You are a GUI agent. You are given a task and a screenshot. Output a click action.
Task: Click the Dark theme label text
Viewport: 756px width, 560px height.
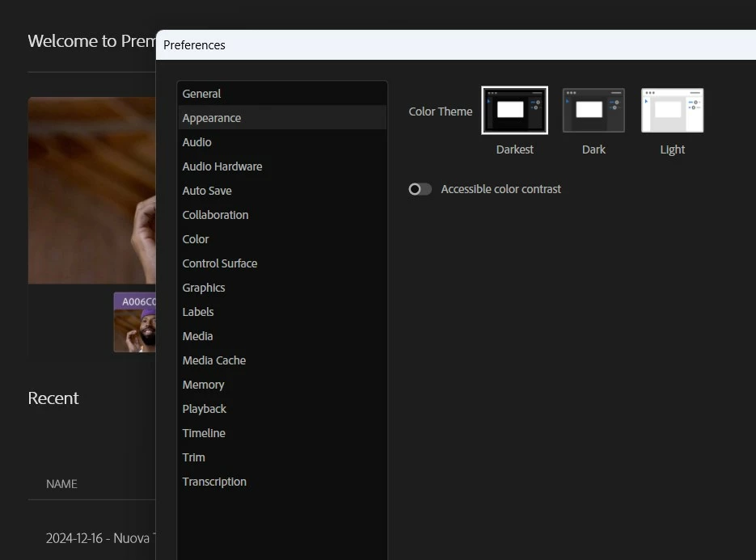tap(593, 149)
